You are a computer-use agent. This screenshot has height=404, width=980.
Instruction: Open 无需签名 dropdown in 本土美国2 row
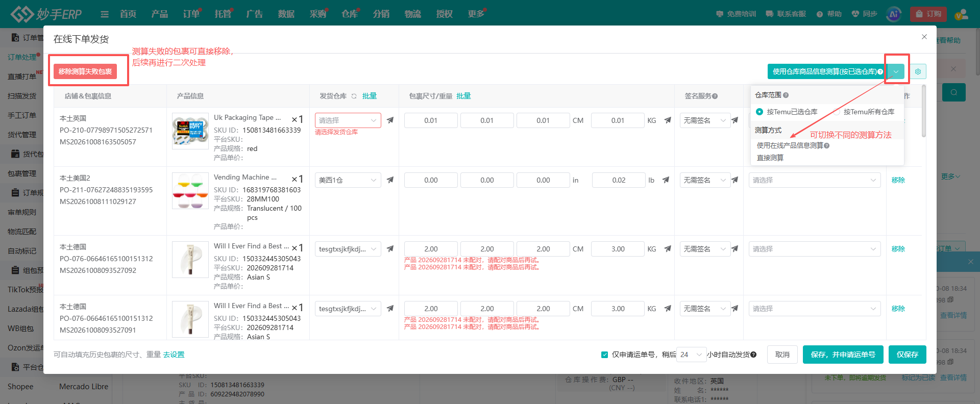pyautogui.click(x=705, y=180)
